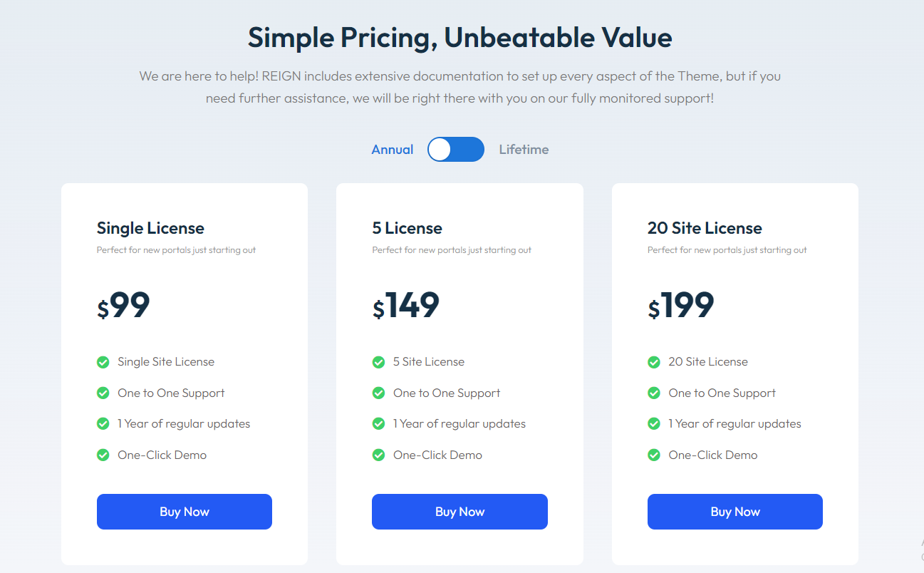Click checkmark icon next to 20 Site License
The height and width of the screenshot is (573, 924).
coord(654,362)
